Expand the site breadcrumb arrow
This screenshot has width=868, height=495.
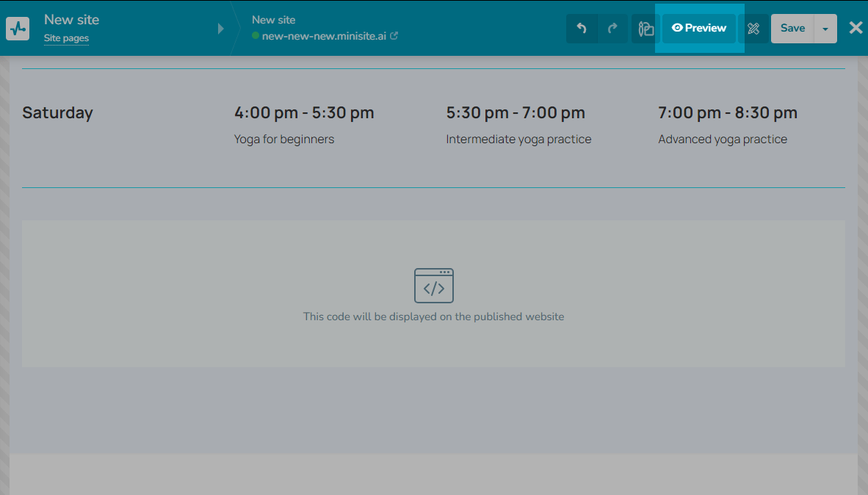[221, 28]
